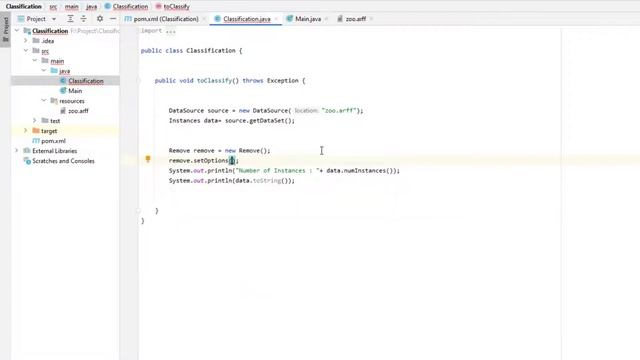
Task: Select zoo.arff file in project tree
Action: click(78, 111)
